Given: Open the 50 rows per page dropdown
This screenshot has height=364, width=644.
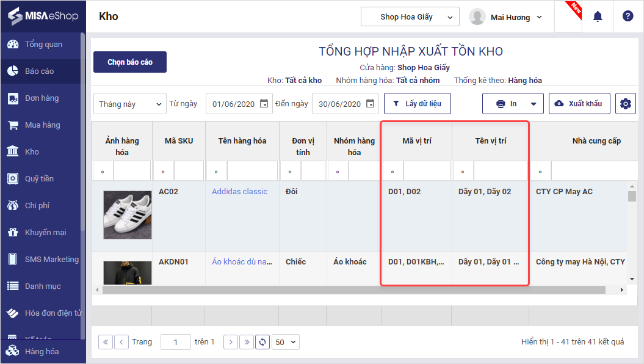Looking at the screenshot, I should pyautogui.click(x=286, y=342).
